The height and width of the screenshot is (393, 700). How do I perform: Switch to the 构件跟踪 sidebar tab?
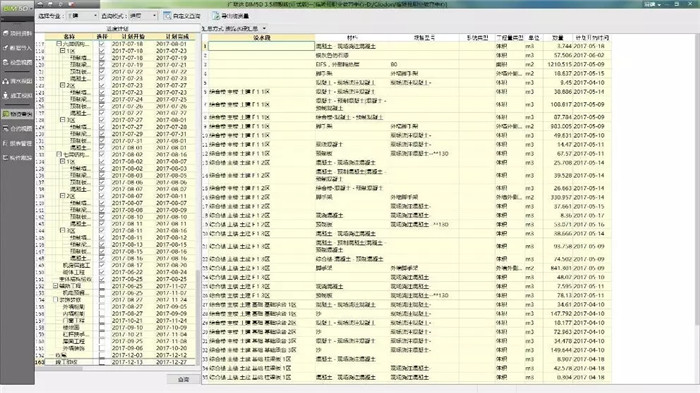click(17, 158)
